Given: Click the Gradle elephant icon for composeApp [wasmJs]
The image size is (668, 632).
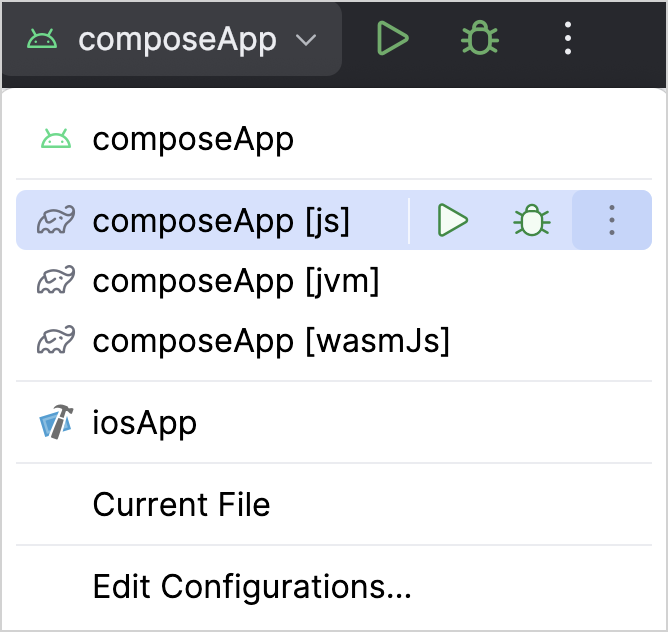Looking at the screenshot, I should click(x=56, y=341).
